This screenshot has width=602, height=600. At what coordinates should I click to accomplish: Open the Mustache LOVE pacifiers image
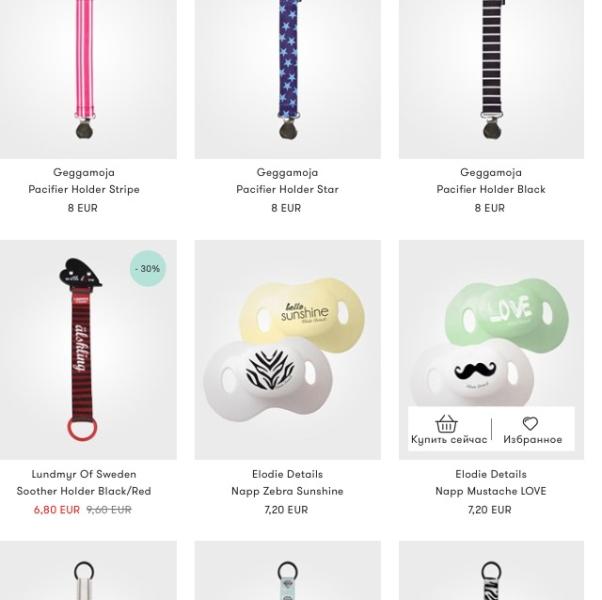pos(491,324)
